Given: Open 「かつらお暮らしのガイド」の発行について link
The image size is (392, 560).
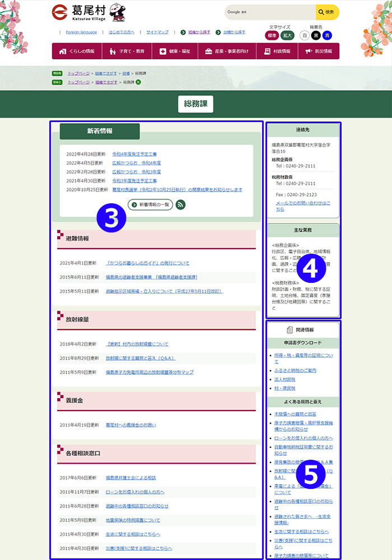Looking at the screenshot, I should 147,263.
